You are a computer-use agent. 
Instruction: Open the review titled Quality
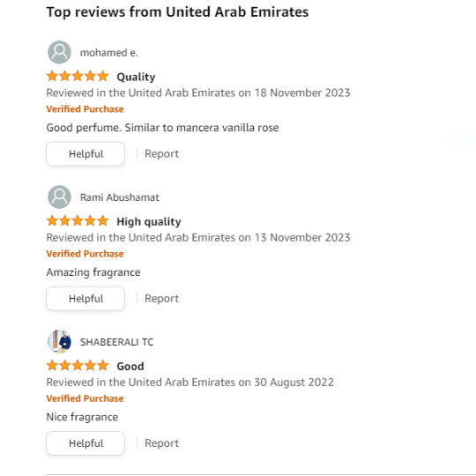[136, 77]
